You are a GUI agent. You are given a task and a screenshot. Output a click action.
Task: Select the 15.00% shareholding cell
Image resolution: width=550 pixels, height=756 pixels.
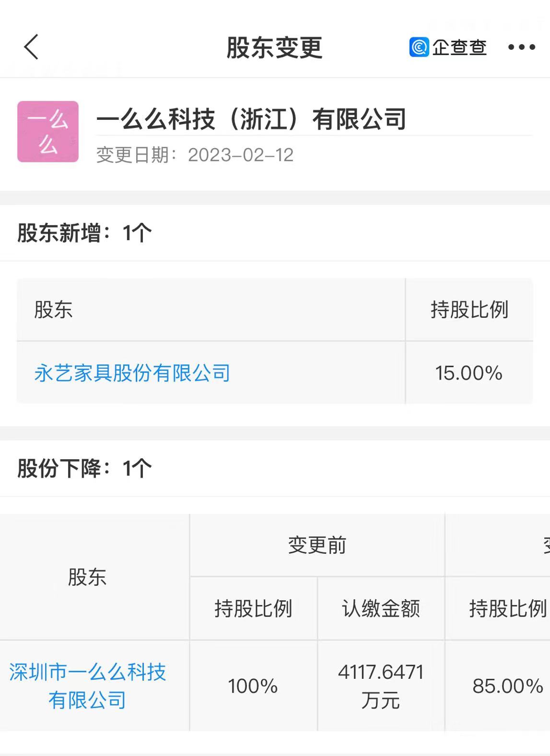click(469, 373)
